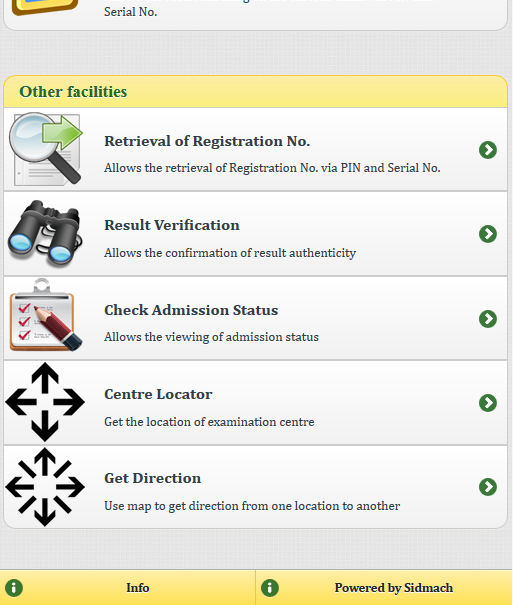513x605 pixels.
Task: Open the Powered by Sidmach footer tab
Action: [384, 588]
